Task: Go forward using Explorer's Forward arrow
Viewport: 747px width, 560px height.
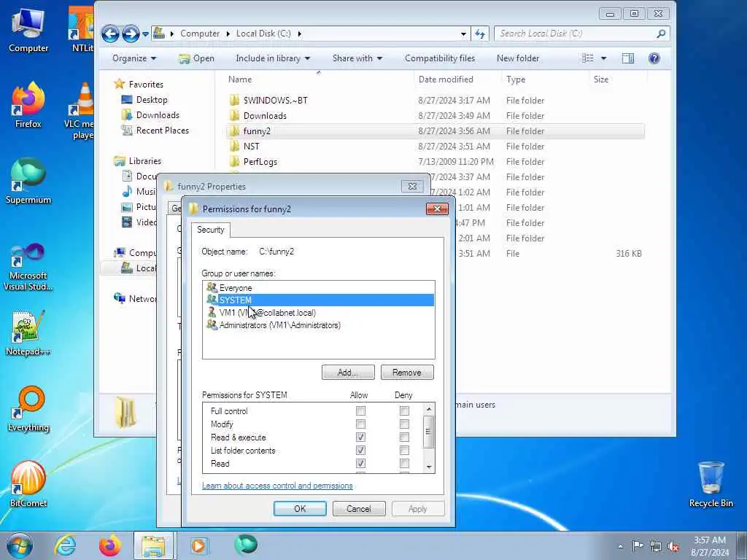Action: pos(131,34)
